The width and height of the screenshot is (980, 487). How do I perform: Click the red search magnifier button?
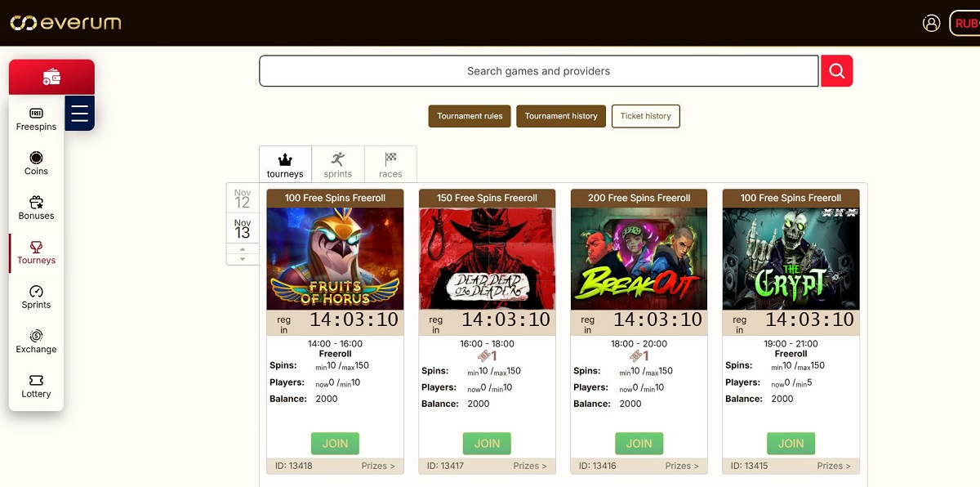coord(836,71)
